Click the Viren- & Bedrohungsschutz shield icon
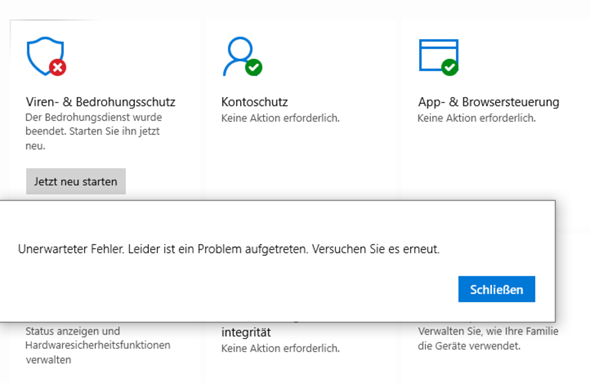 coord(46,56)
